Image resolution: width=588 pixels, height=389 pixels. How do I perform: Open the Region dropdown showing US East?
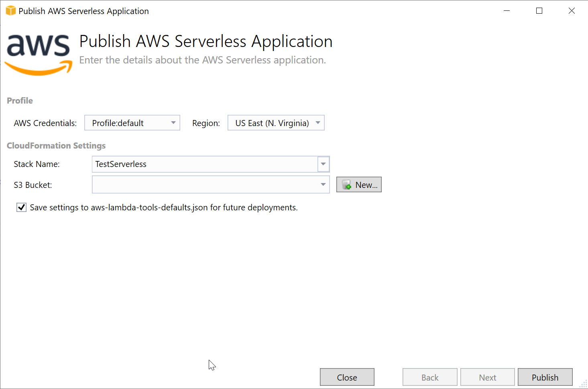tap(276, 123)
